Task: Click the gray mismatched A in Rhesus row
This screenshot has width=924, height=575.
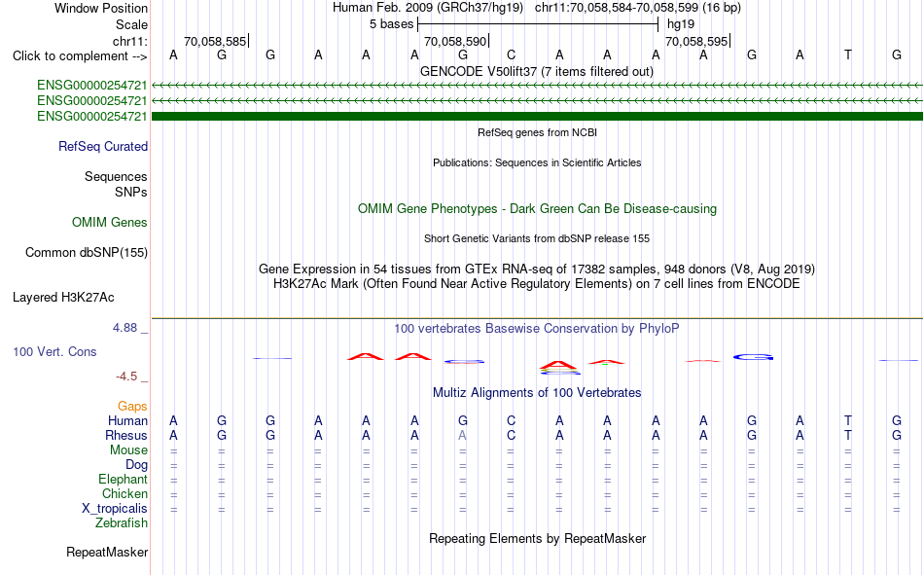Action: pyautogui.click(x=463, y=435)
